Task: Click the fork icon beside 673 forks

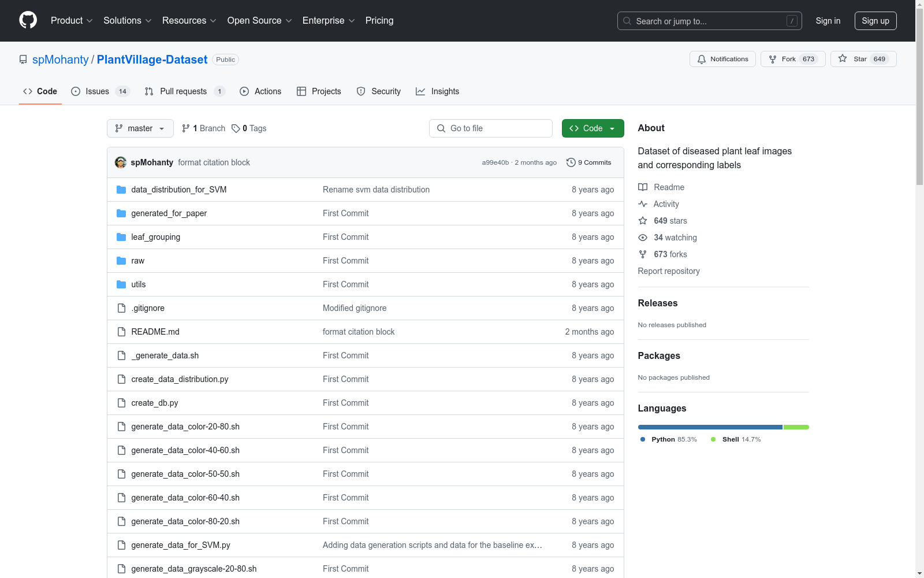Action: 643,254
